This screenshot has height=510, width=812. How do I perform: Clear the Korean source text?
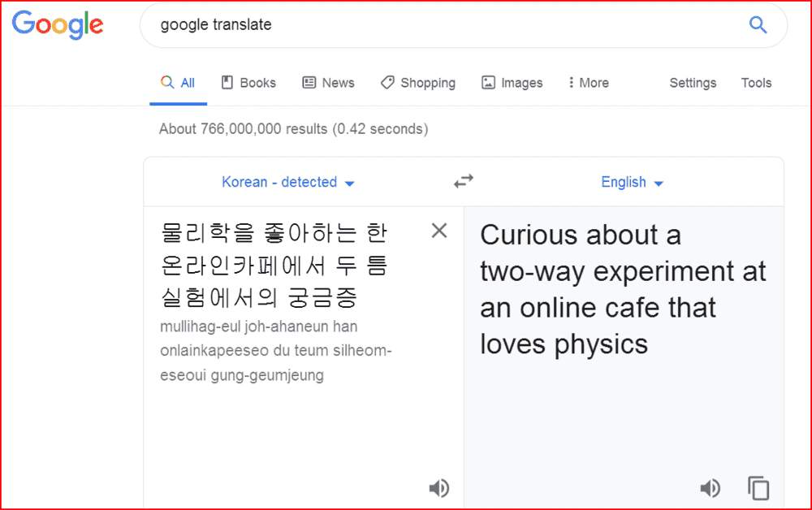439,231
